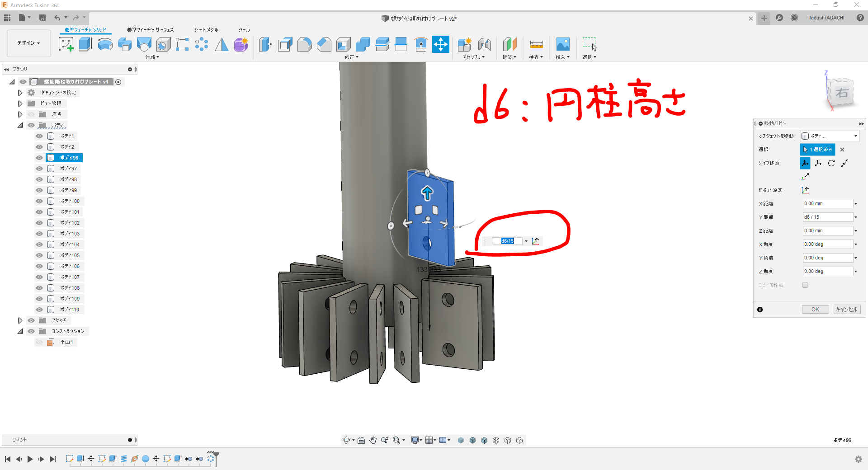Open the オブジェクトを移動 type dropdown
This screenshot has height=470, width=868.
(830, 136)
